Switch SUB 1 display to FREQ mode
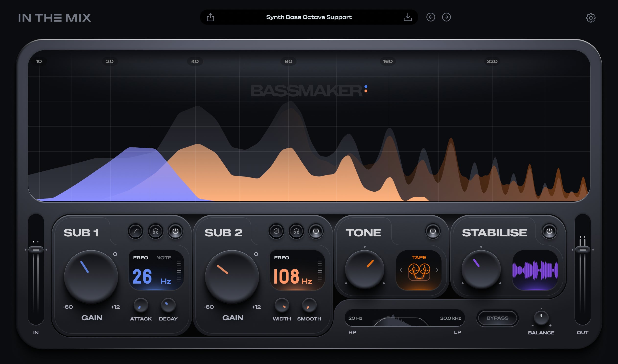The width and height of the screenshot is (618, 364). (x=141, y=258)
